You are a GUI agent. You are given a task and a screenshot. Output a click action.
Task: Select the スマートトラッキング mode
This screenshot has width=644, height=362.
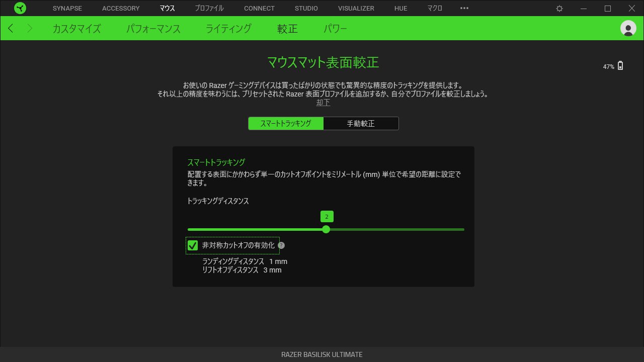pos(286,124)
